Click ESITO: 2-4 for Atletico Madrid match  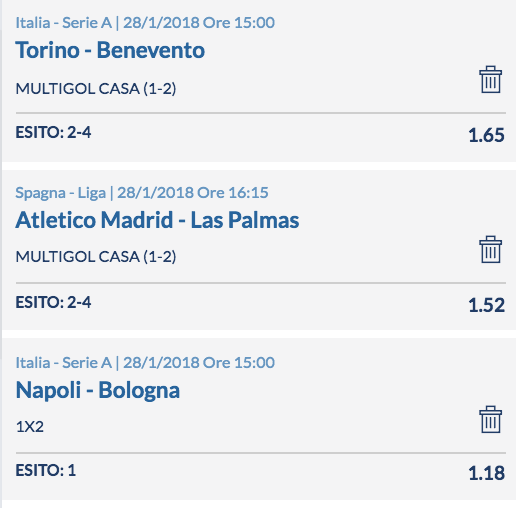[53, 302]
